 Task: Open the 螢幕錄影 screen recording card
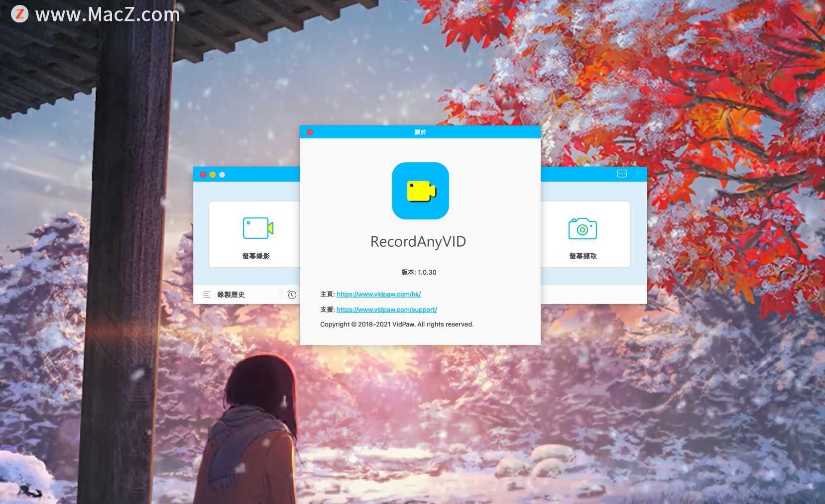[x=254, y=234]
